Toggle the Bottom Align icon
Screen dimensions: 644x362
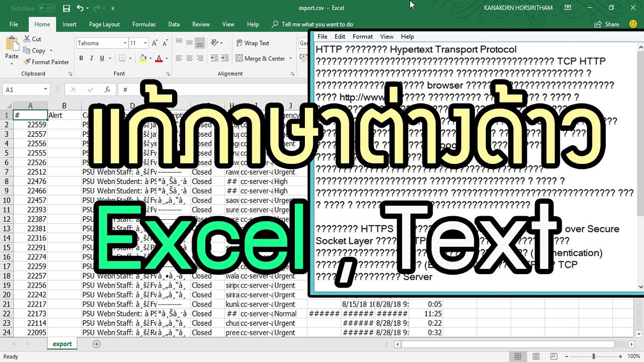(200, 43)
